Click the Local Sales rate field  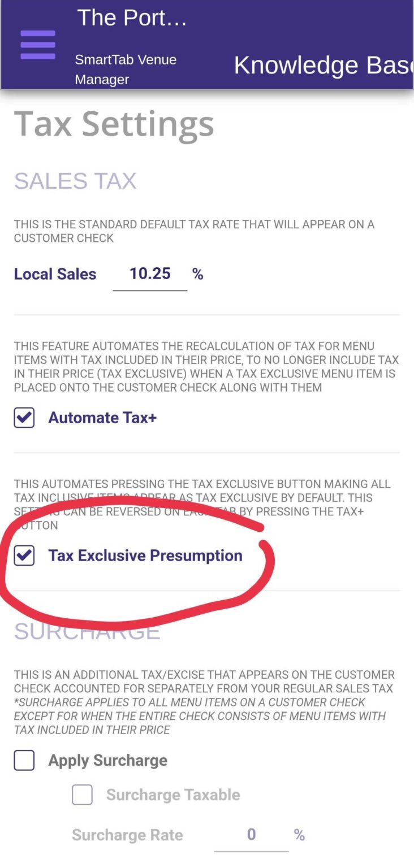(x=150, y=274)
